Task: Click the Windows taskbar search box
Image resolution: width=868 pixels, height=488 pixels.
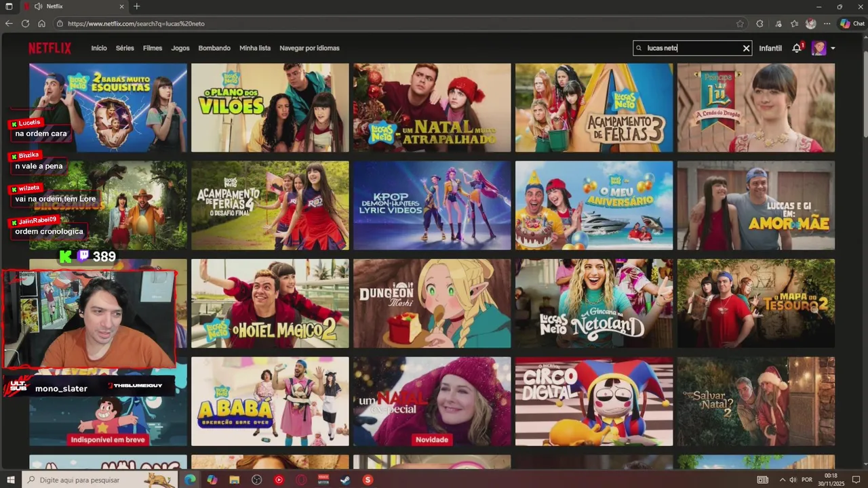Action: pos(98,480)
